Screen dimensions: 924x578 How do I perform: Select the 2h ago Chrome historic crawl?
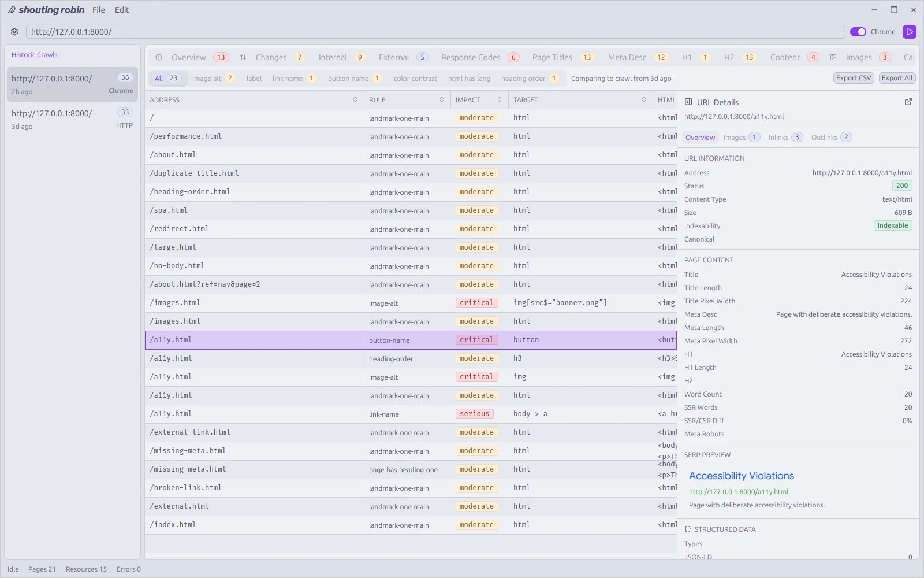[x=72, y=84]
